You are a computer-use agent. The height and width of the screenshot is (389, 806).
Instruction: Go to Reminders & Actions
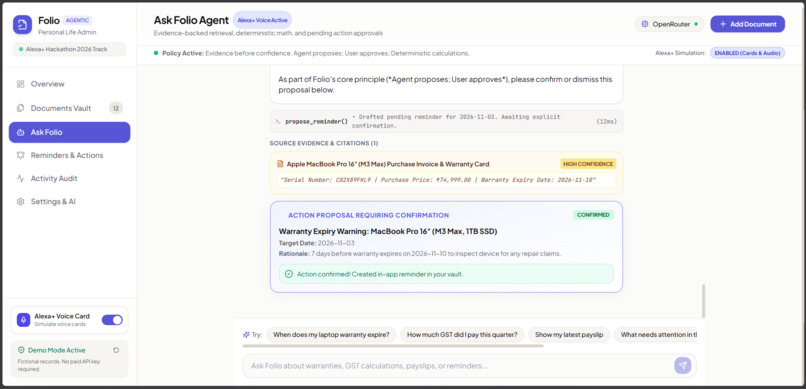(x=69, y=155)
